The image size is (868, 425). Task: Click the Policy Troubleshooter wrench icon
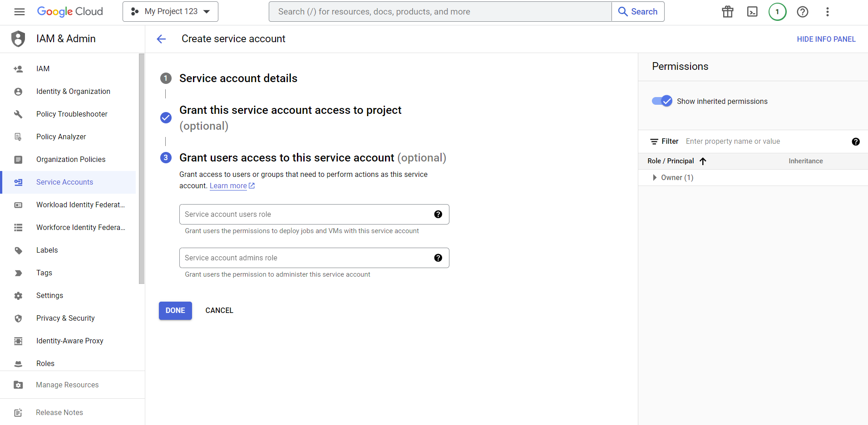[x=18, y=114]
